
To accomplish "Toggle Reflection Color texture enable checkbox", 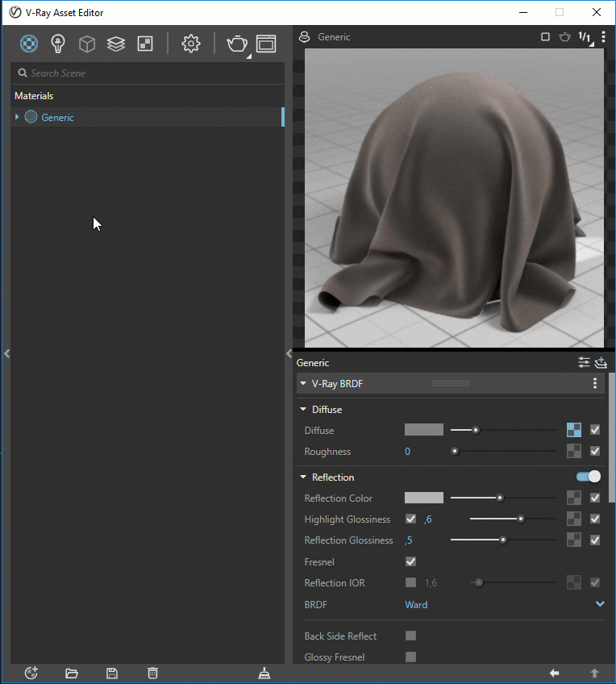I will (595, 498).
